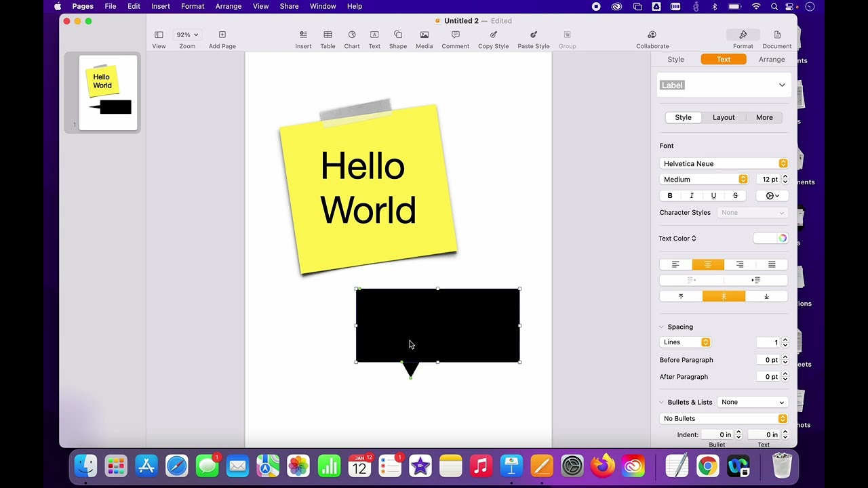Open the Helvetica Neue font dropdown
The height and width of the screenshot is (488, 868).
(724, 163)
